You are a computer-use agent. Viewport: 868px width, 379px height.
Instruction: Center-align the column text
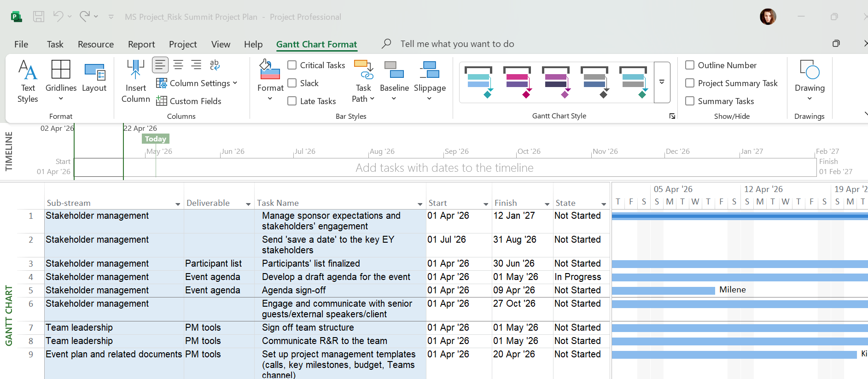[x=178, y=65]
